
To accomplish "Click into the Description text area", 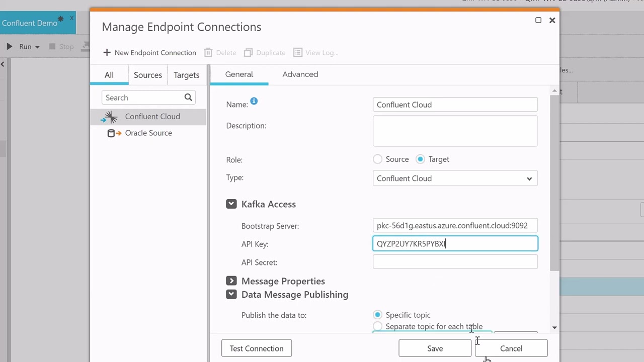I will tap(455, 131).
